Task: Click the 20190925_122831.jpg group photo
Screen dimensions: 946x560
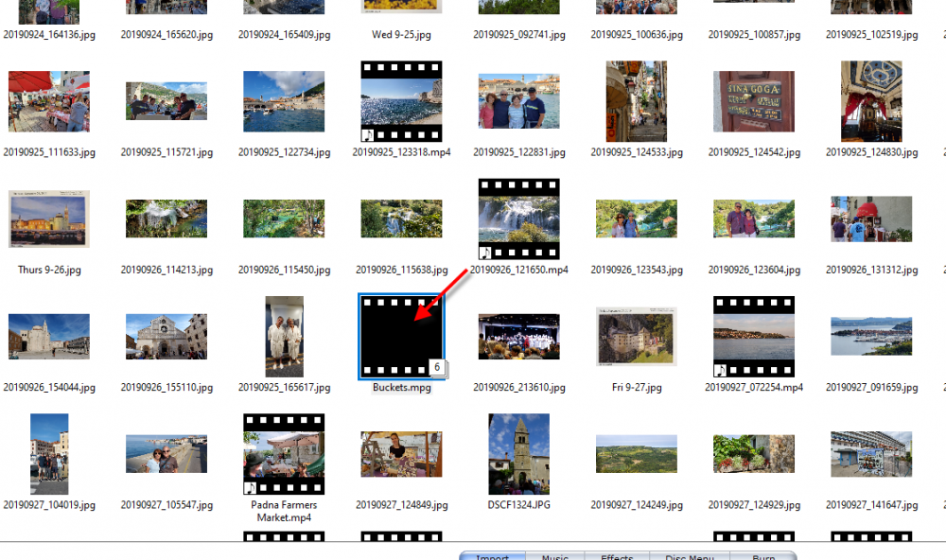Action: (518, 101)
